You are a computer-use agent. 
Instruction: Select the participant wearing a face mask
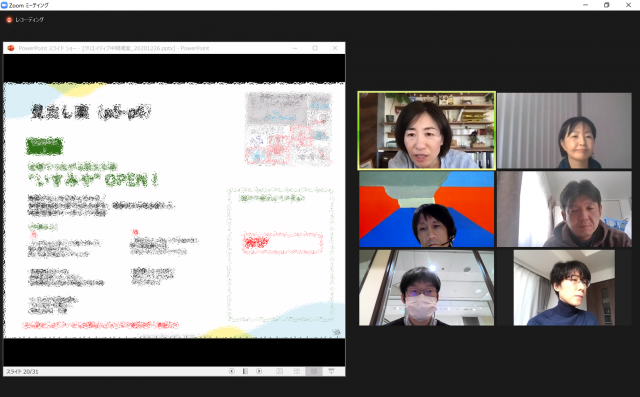pos(427,288)
